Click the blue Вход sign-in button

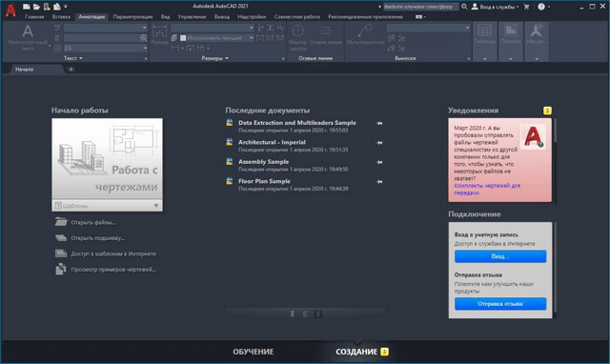point(500,256)
